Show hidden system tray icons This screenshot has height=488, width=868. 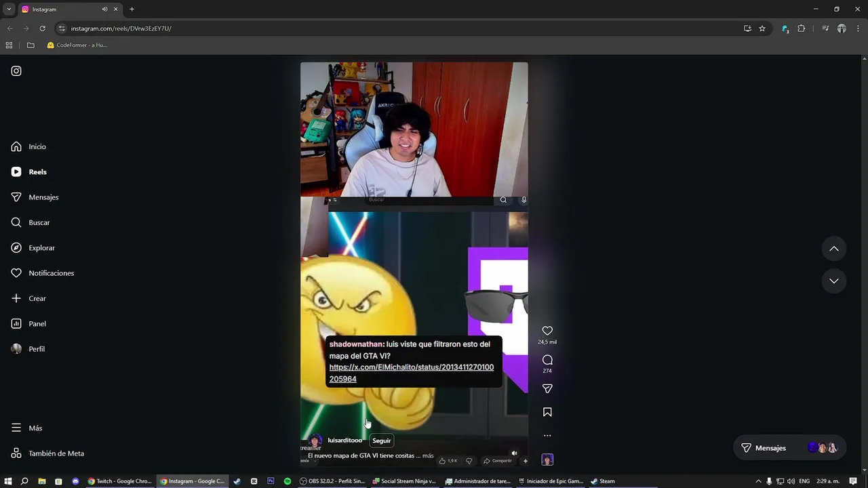[x=758, y=481]
